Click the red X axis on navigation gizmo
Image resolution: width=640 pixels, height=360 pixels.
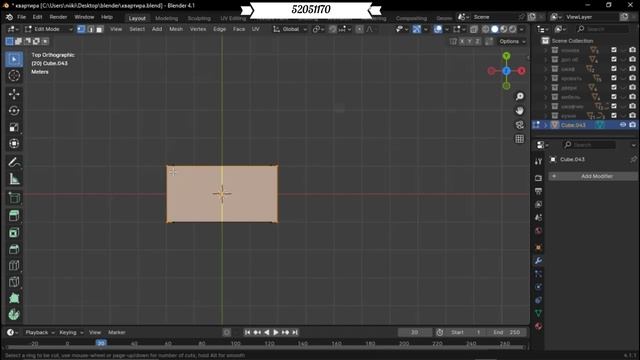pyautogui.click(x=521, y=71)
